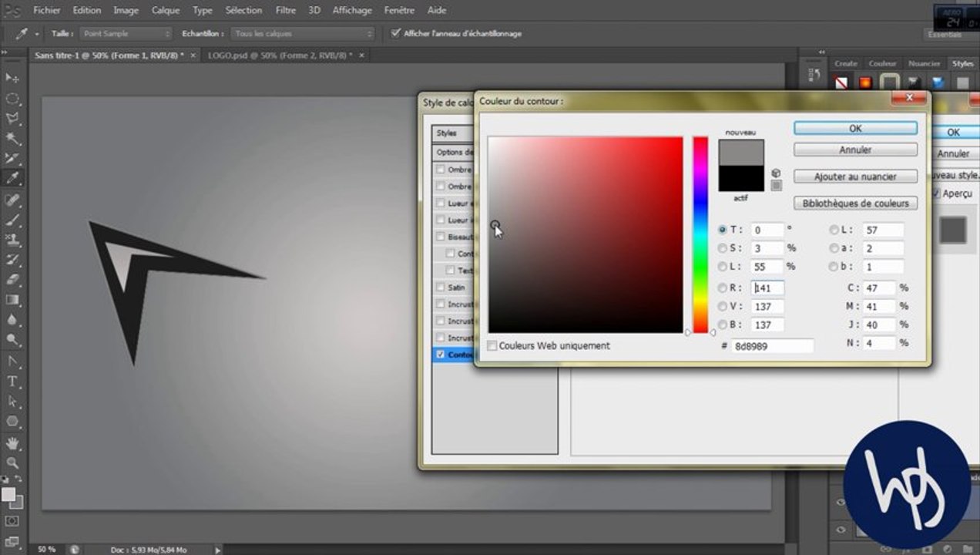980x555 pixels.
Task: Switch to the Couleur panel tab
Action: [x=882, y=64]
